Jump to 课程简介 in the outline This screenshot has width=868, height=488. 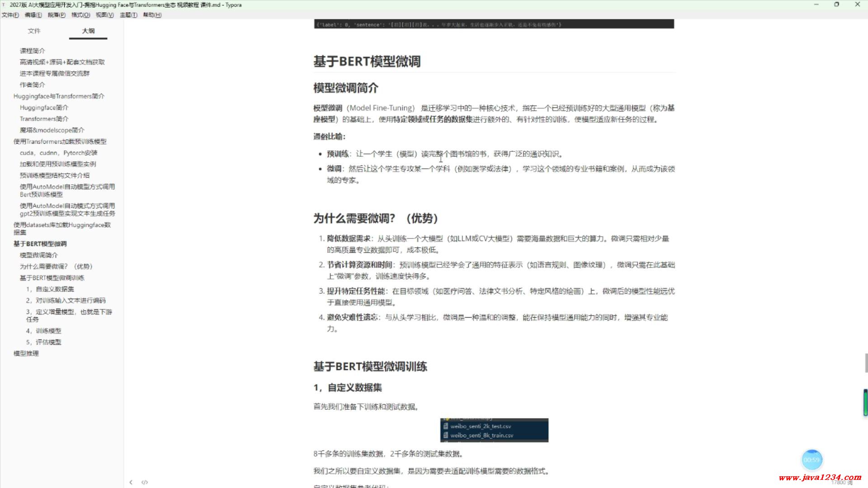(x=32, y=51)
